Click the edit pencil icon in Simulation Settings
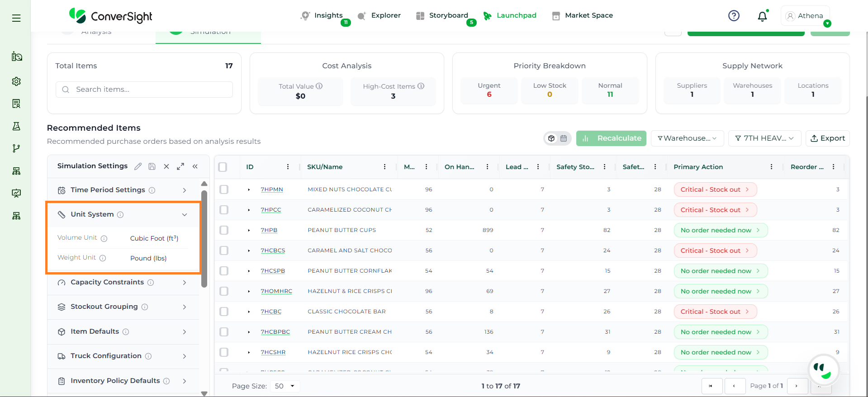 [138, 166]
